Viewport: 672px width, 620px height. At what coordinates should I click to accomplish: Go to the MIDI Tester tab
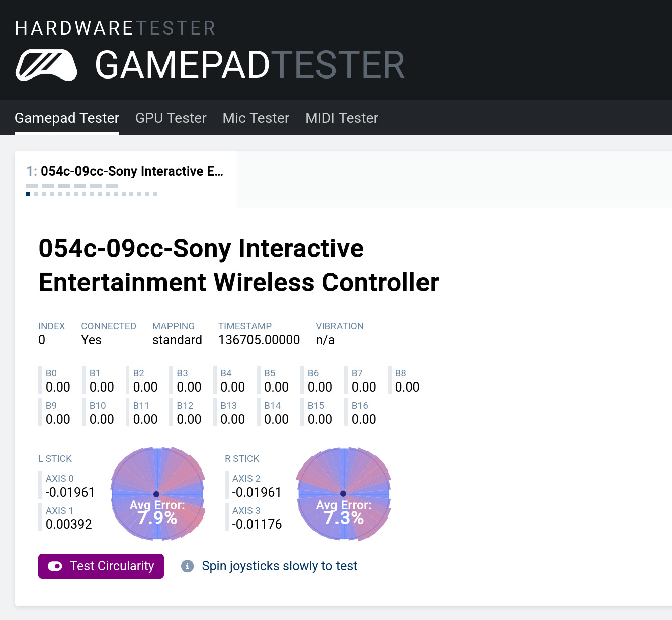click(342, 118)
